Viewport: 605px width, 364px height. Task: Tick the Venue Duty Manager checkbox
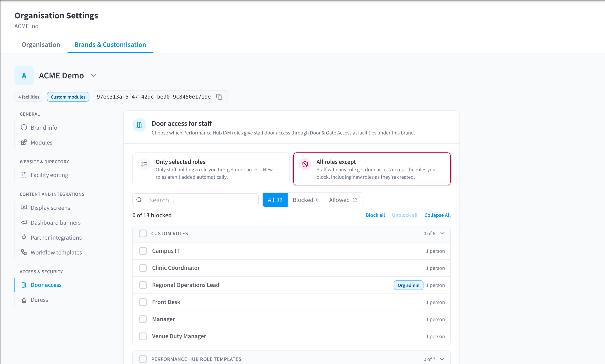click(143, 336)
